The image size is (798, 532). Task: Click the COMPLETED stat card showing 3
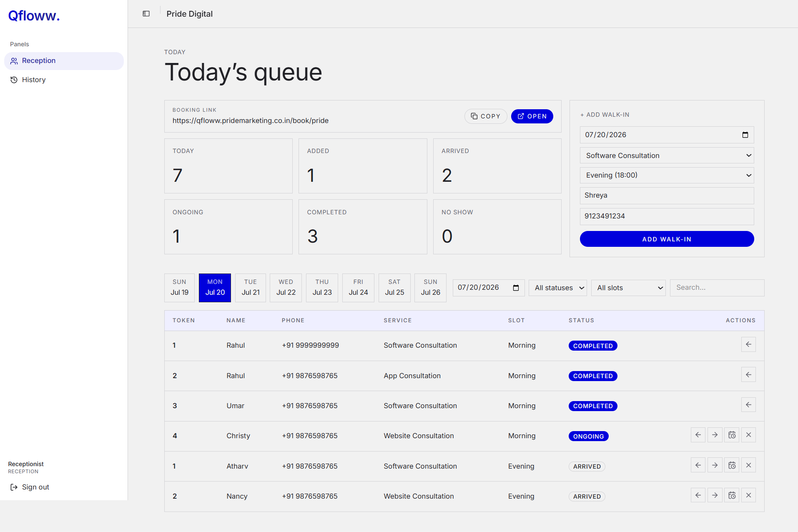click(x=363, y=227)
